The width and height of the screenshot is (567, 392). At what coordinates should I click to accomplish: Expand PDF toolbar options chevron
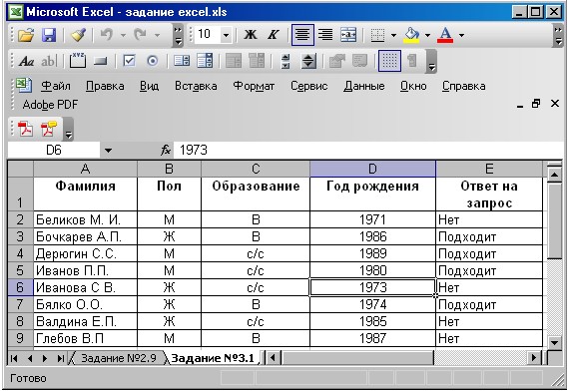point(68,129)
